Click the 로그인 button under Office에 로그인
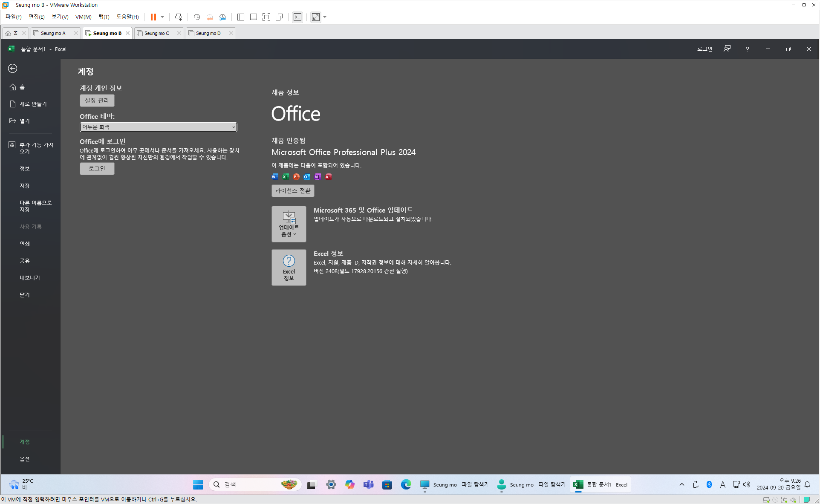 [97, 169]
